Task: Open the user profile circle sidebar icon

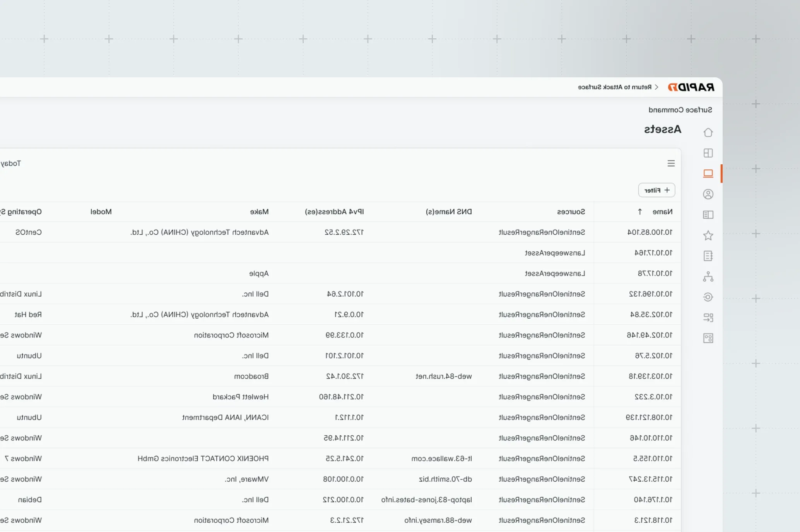Action: point(708,194)
